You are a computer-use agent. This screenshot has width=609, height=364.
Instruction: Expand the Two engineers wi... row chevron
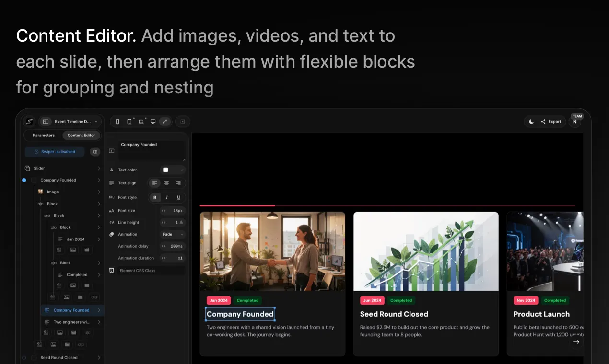click(99, 322)
